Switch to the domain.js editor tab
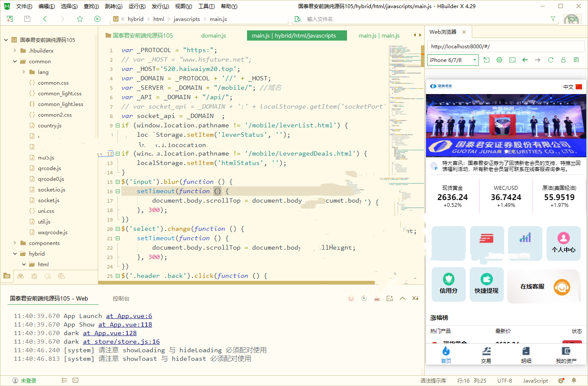 213,35
